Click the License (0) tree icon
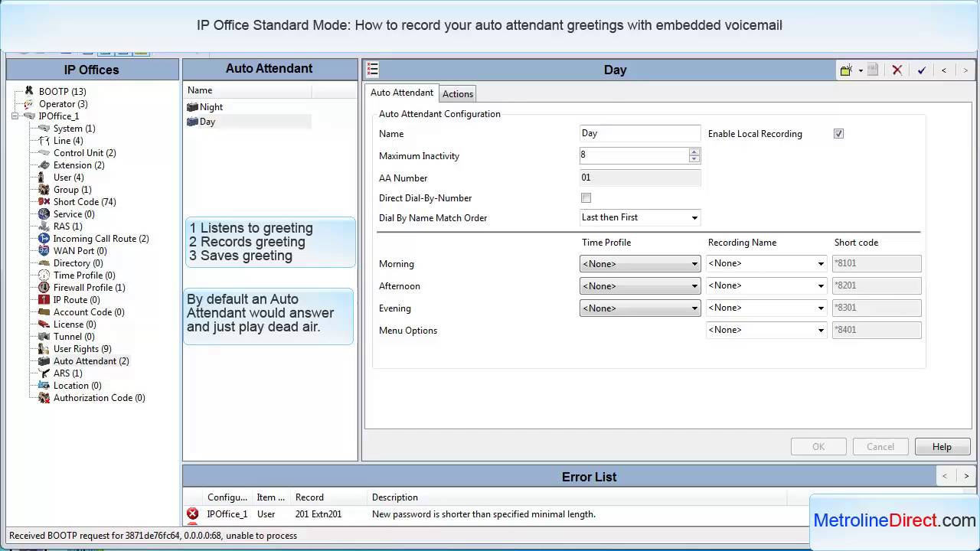980x551 pixels. click(x=44, y=324)
